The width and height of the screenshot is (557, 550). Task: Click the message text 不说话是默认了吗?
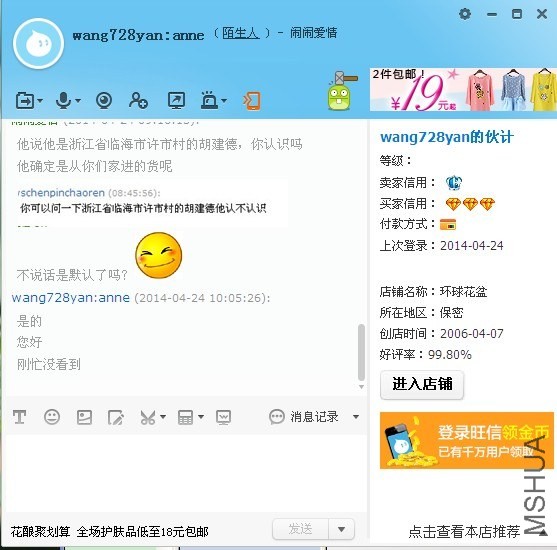tap(72, 275)
